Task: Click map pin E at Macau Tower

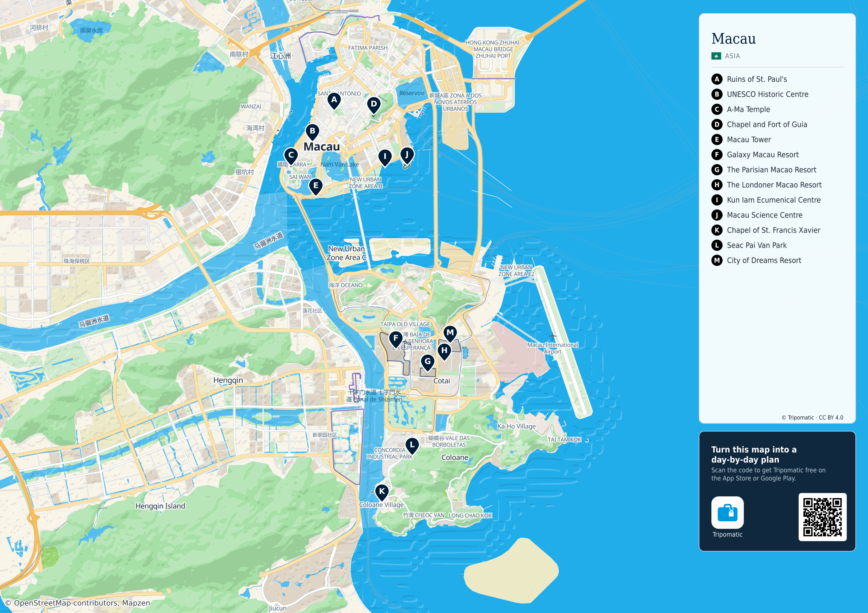Action: coord(316,187)
